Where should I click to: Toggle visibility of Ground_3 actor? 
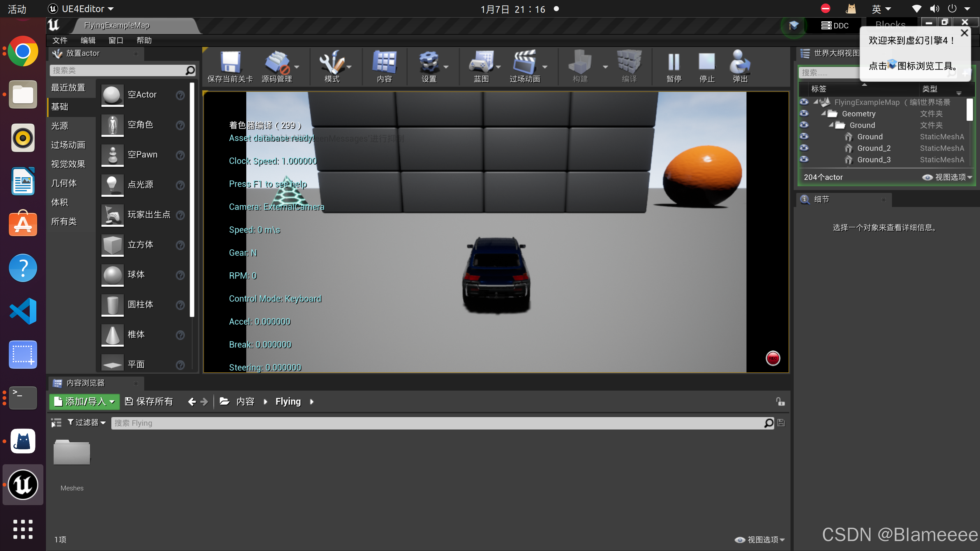[804, 159]
